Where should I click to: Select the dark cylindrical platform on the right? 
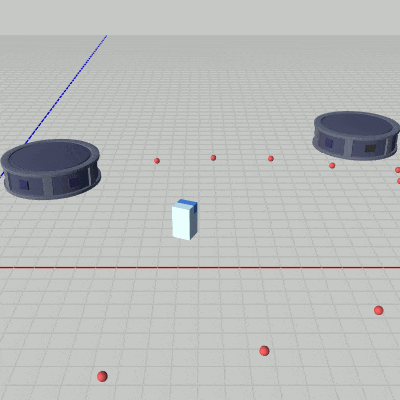click(356, 135)
